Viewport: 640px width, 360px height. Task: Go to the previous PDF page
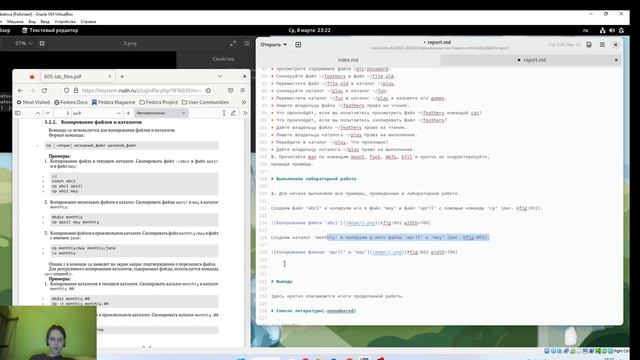(38, 113)
